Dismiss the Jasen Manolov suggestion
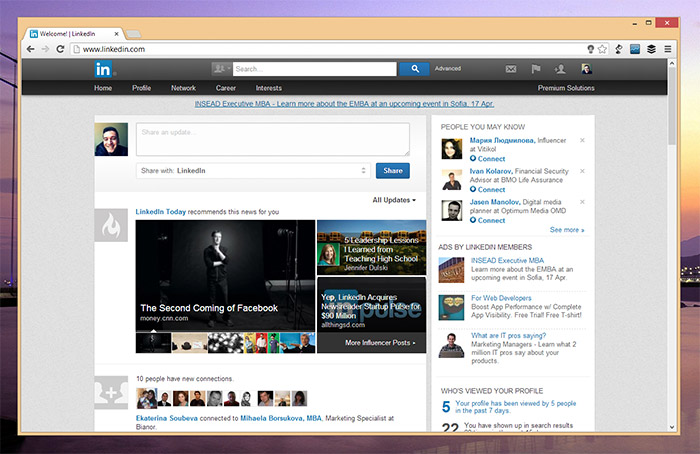700x454 pixels. tap(582, 203)
